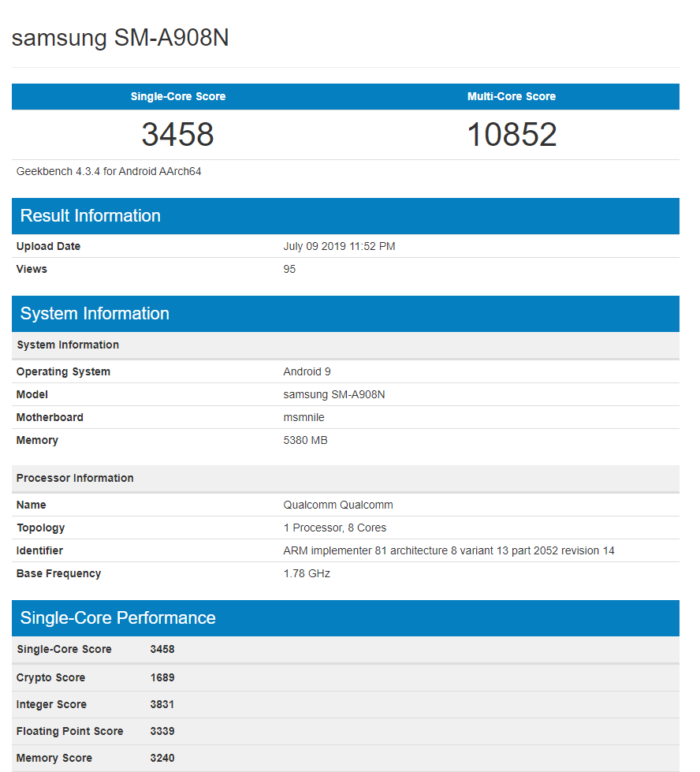The width and height of the screenshot is (700, 772).
Task: Select the 1 Processor, 8 Cores topology value
Action: point(334,528)
